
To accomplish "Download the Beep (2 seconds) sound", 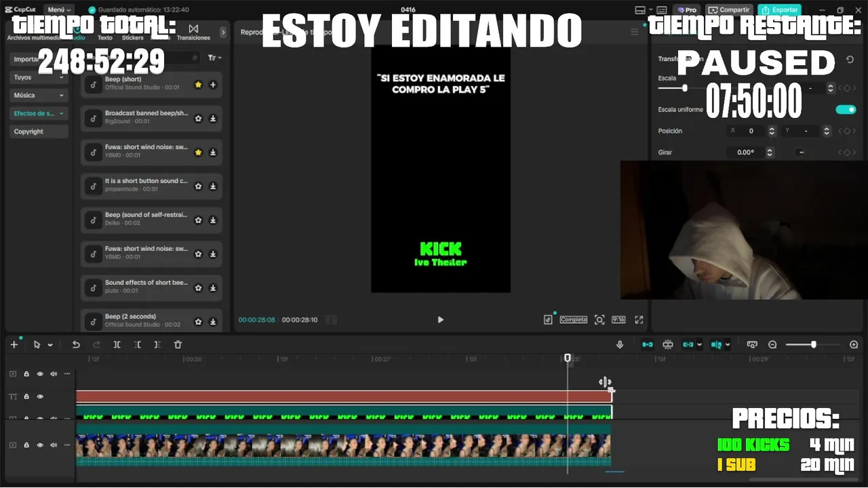I will pos(213,321).
